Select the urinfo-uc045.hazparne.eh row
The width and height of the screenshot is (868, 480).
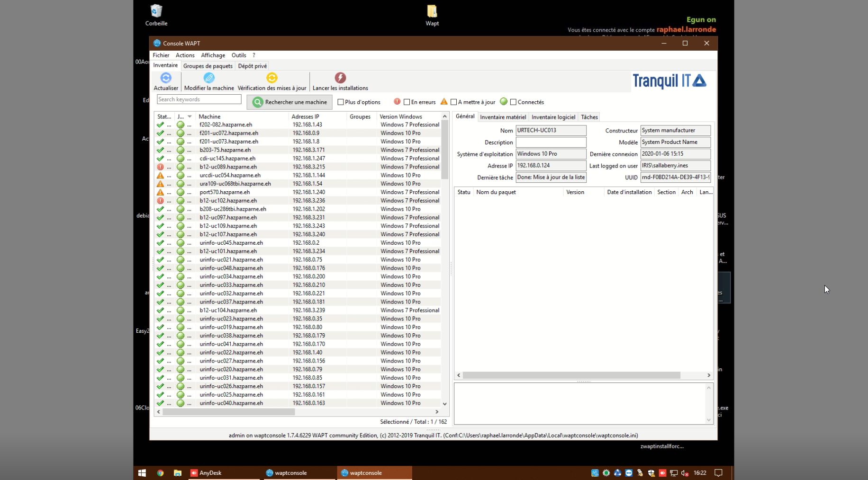[x=298, y=243]
